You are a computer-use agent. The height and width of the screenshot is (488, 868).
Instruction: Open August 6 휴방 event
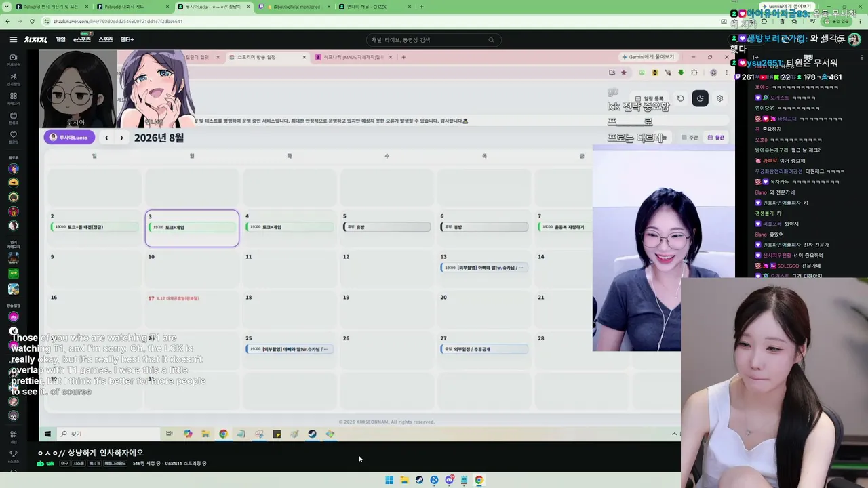484,227
